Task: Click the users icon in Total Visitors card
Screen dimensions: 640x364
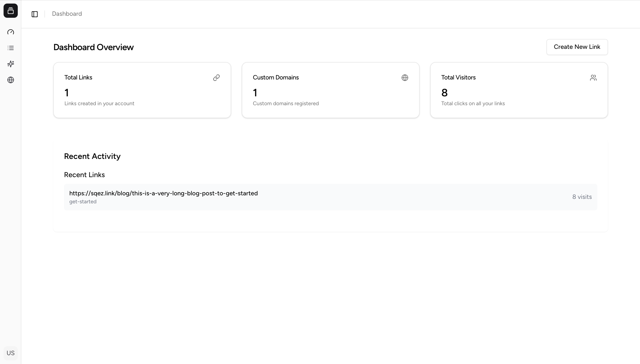Action: click(593, 78)
